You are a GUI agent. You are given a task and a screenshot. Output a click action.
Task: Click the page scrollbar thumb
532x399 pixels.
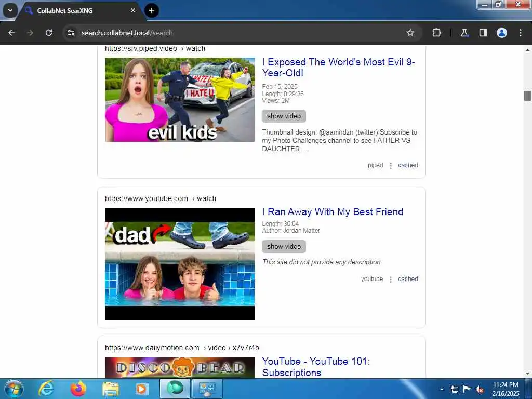click(527, 96)
